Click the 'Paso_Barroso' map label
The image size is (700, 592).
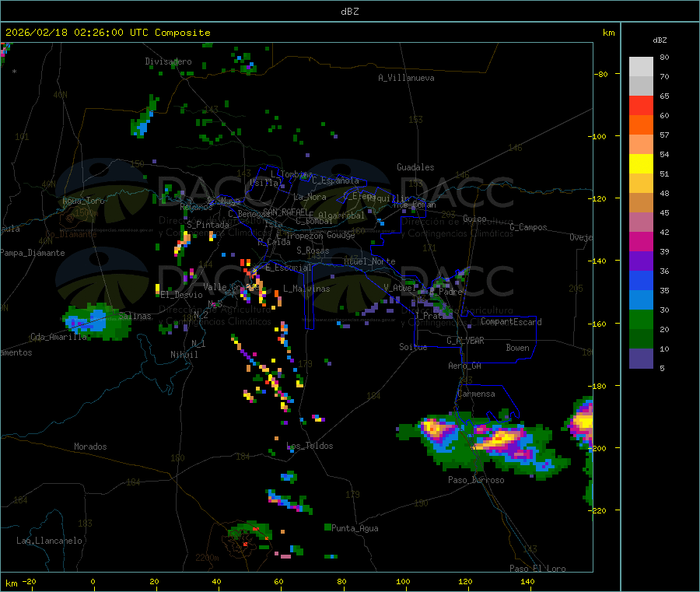[x=476, y=480]
